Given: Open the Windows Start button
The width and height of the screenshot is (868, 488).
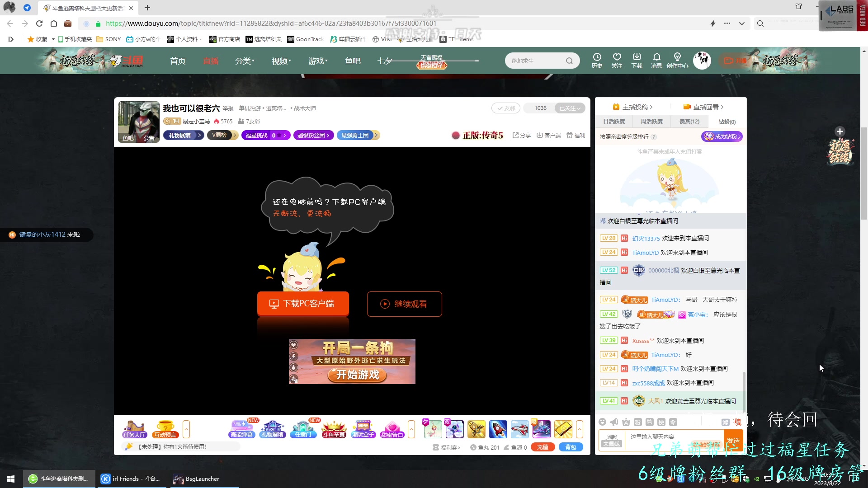Looking at the screenshot, I should 11,479.
